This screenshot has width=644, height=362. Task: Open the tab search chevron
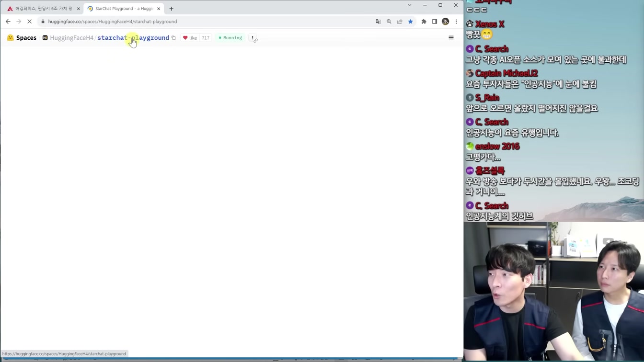point(409,5)
